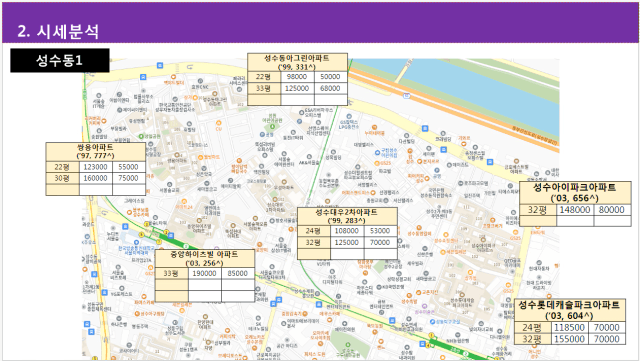Viewport: 640px width, 361px height.
Task: Select the 22평 cell in 성수동아그린아파트 table
Action: pos(264,77)
